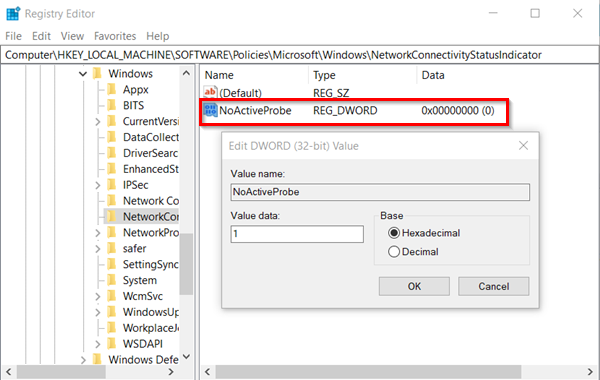Collapse the Windows tree node
The height and width of the screenshot is (380, 600).
[83, 73]
